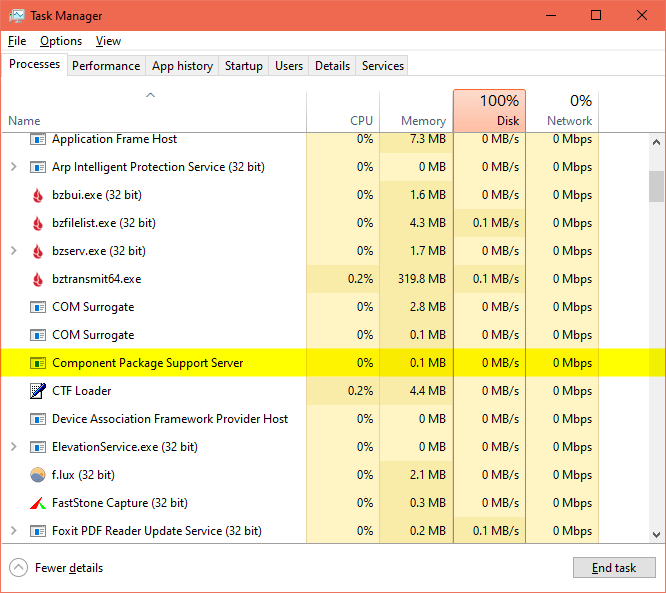
Task: Click the Foxit PDF Reader Update Service icon
Action: click(x=38, y=531)
